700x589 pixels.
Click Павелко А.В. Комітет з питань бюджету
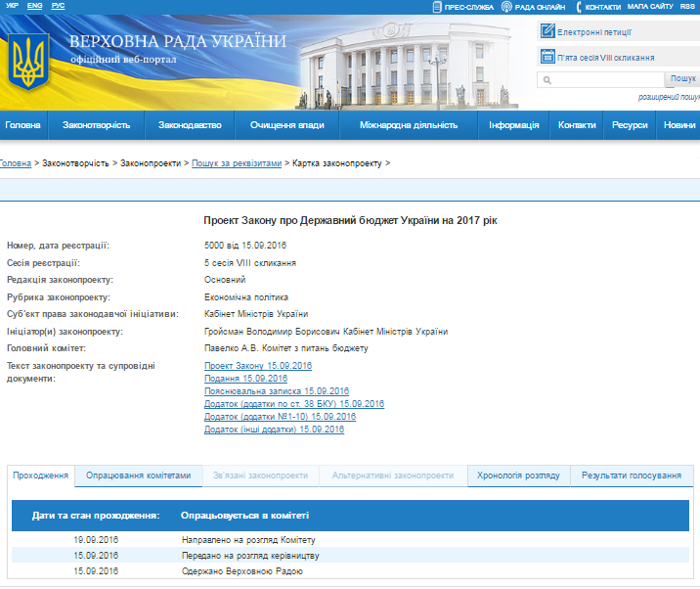(286, 348)
